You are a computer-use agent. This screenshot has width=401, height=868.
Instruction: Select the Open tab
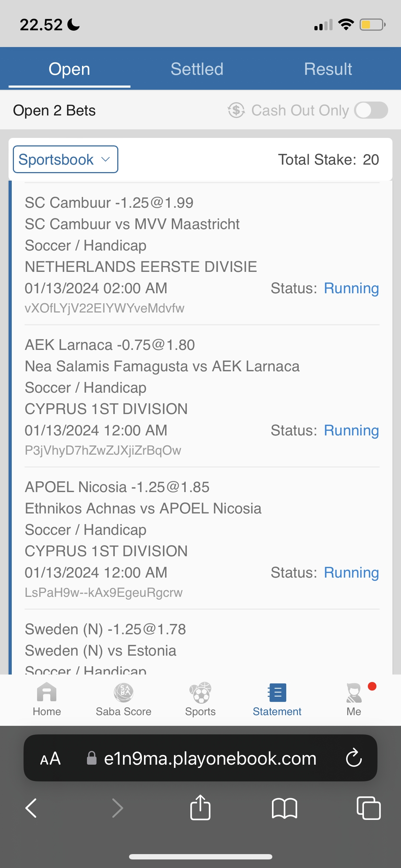[x=70, y=69]
